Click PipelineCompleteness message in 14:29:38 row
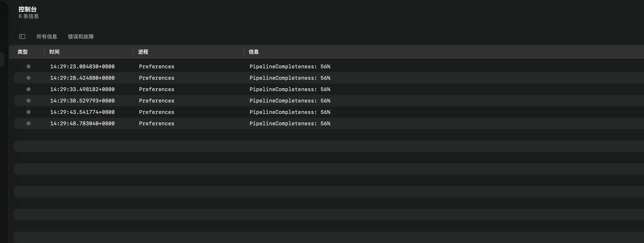The width and height of the screenshot is (644, 243). coord(290,101)
